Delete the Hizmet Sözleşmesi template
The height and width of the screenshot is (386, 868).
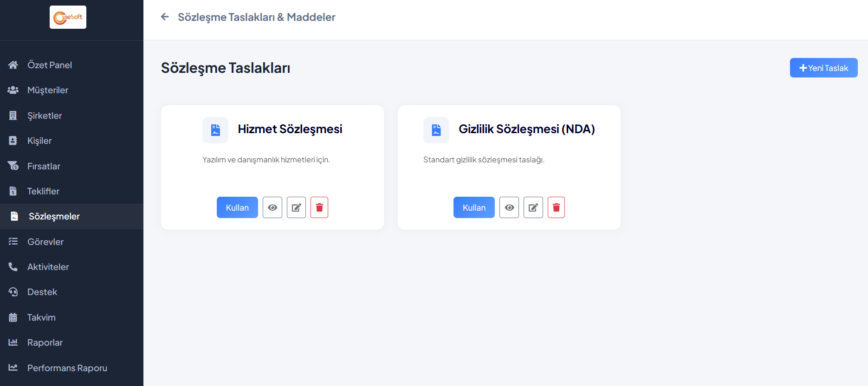tap(319, 207)
